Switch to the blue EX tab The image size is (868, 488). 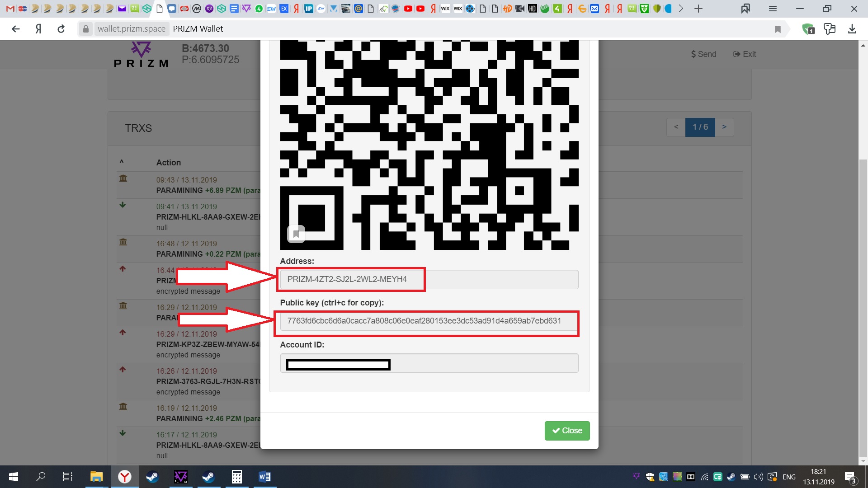[x=284, y=9]
